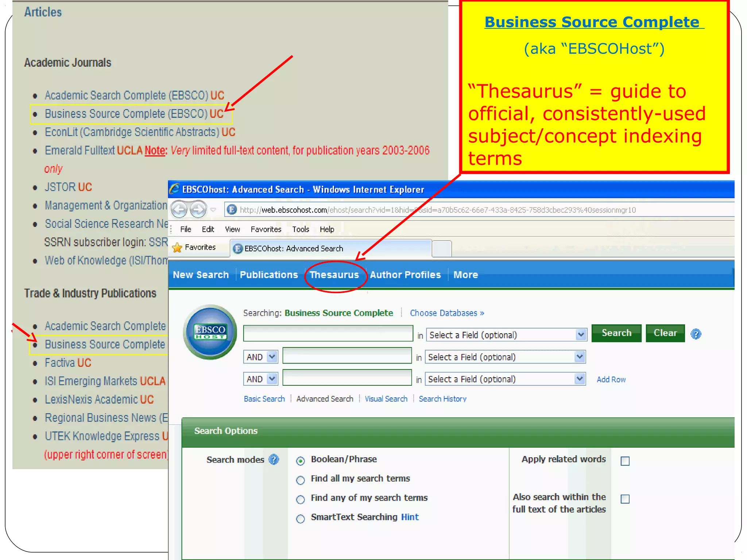Image resolution: width=747 pixels, height=560 pixels.
Task: Click the Advanced Search link
Action: (x=325, y=399)
